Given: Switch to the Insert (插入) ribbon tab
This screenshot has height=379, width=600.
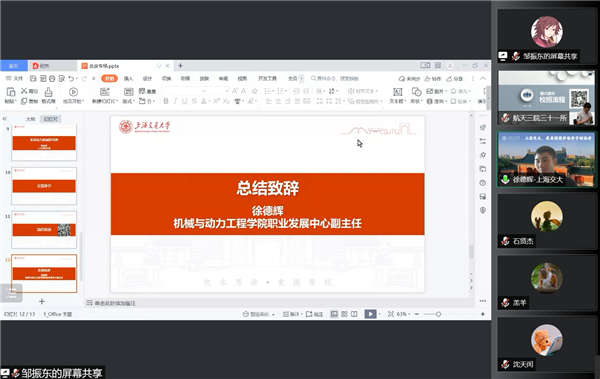Looking at the screenshot, I should point(128,78).
